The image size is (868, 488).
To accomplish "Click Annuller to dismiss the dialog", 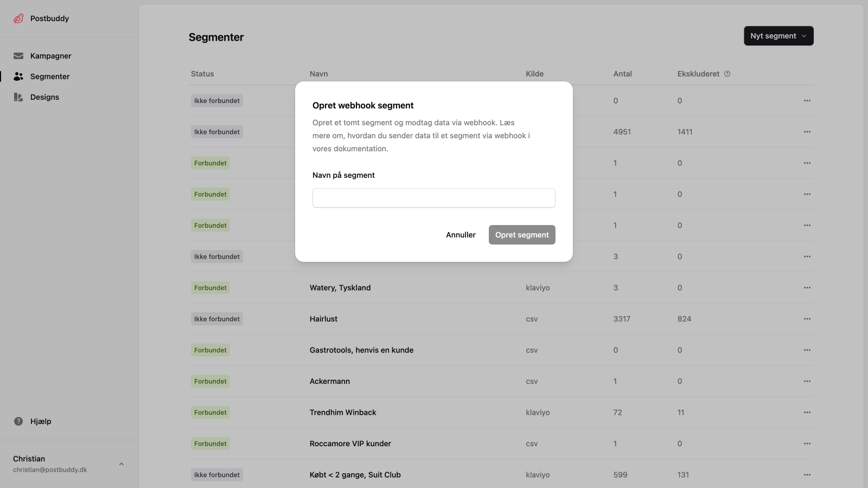I will click(x=460, y=234).
